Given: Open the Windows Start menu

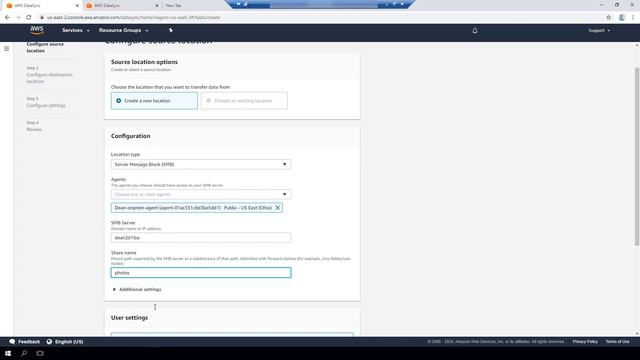Looking at the screenshot, I should pos(8,353).
